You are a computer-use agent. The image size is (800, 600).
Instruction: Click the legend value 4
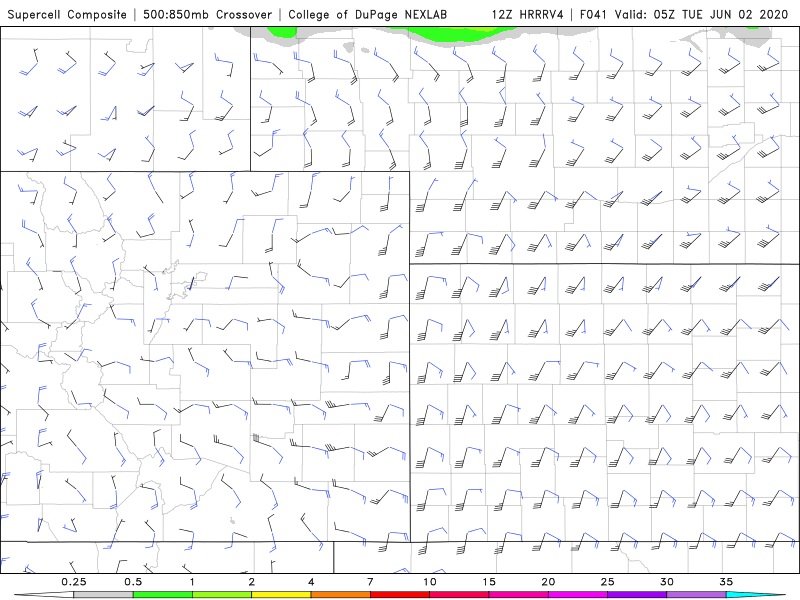[311, 582]
